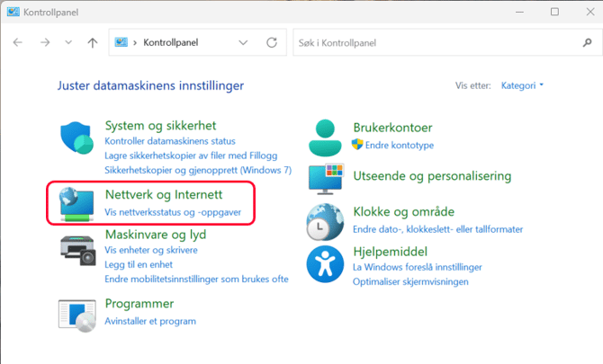Open Maskinvare og lyd category
Screen dimensions: 603x364
click(156, 235)
